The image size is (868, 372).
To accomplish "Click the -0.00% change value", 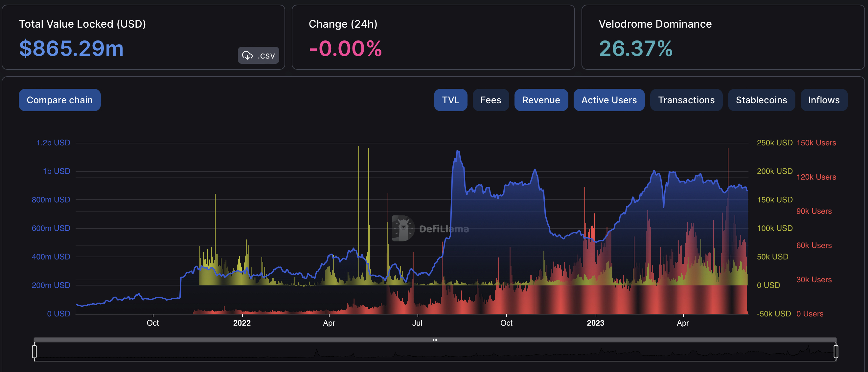I will tap(345, 48).
